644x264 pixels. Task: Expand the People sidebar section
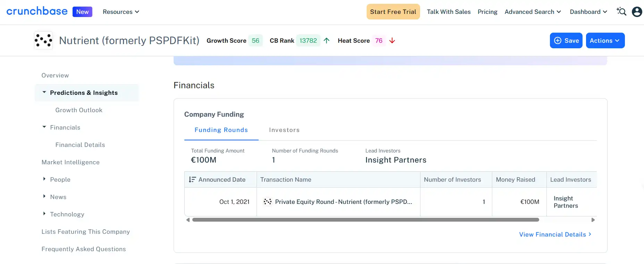[44, 179]
